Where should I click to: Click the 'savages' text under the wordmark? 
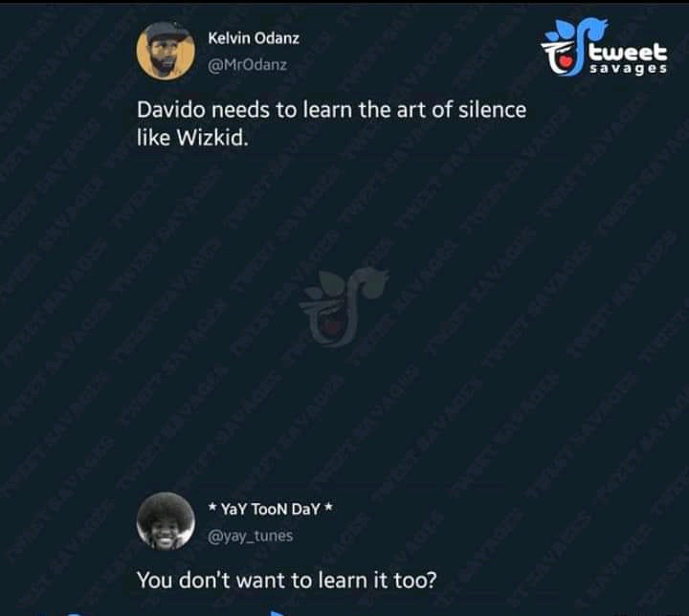point(629,69)
